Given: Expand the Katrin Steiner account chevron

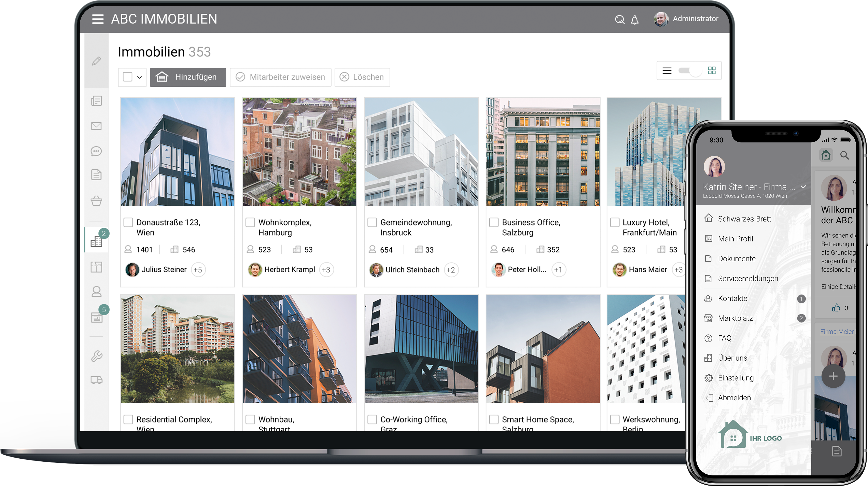Looking at the screenshot, I should 803,187.
